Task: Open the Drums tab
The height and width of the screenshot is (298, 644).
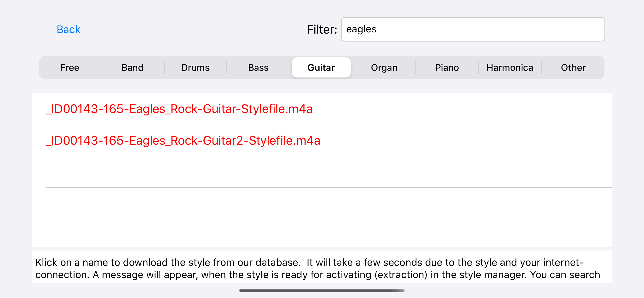Action: click(195, 68)
